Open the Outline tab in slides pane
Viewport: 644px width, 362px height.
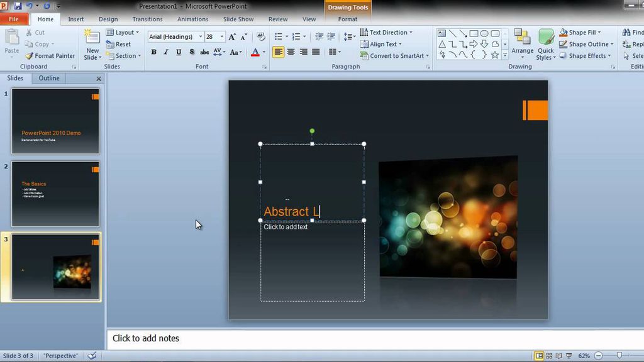coord(50,78)
